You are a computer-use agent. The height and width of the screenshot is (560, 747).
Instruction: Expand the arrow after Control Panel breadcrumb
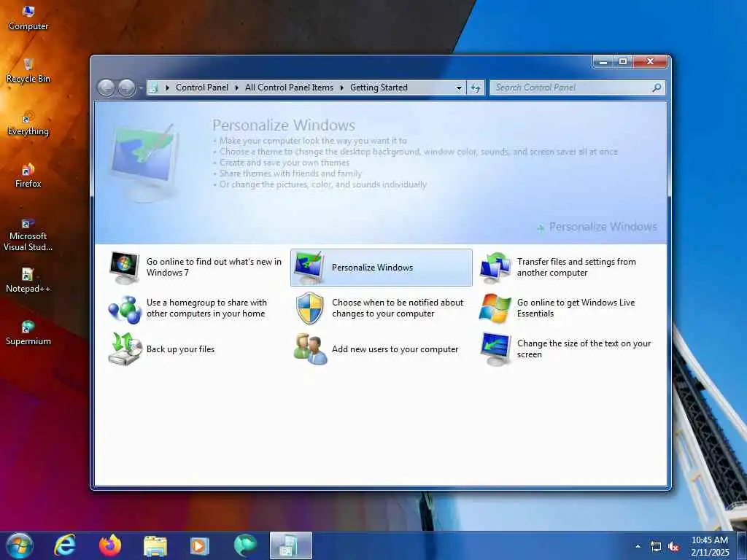pos(237,87)
